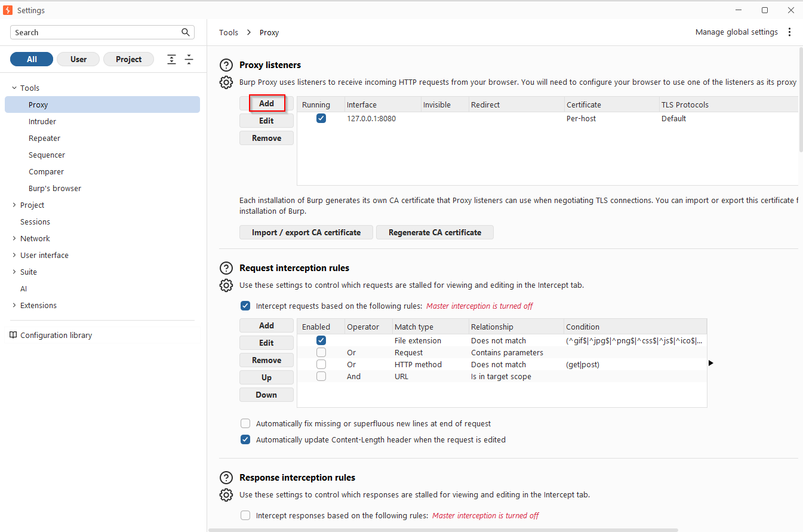
Task: Click the collapse all sections icon
Action: click(x=189, y=59)
